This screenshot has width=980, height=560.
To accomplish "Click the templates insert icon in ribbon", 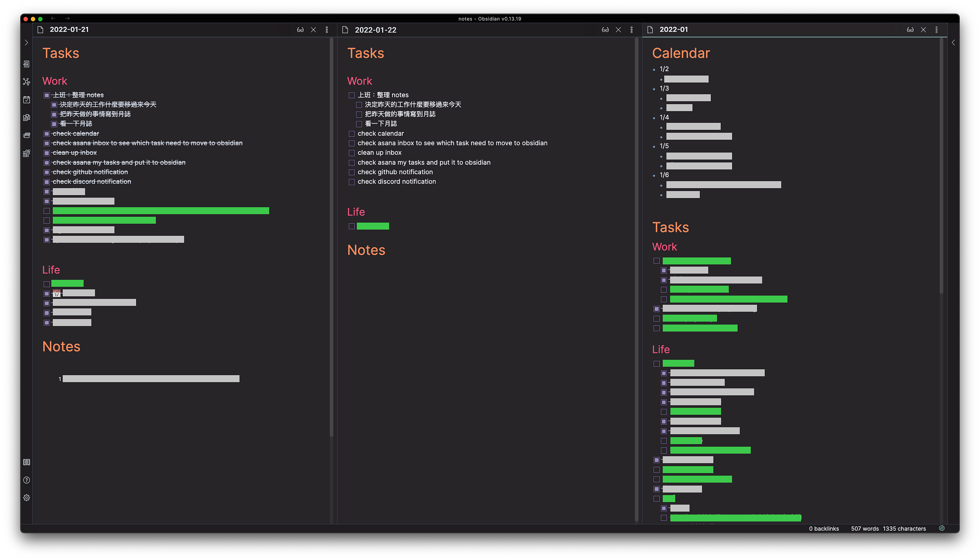I will 26,117.
